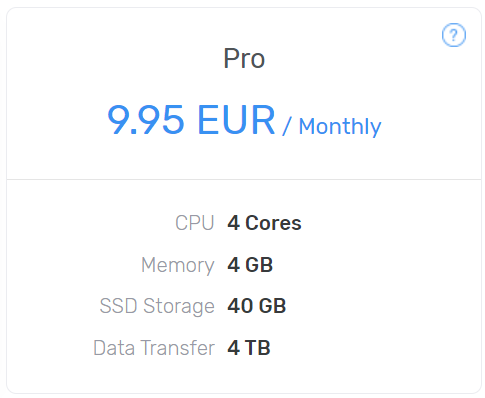Click the word Transfer
Viewport: 485px width, 398px height.
[177, 348]
